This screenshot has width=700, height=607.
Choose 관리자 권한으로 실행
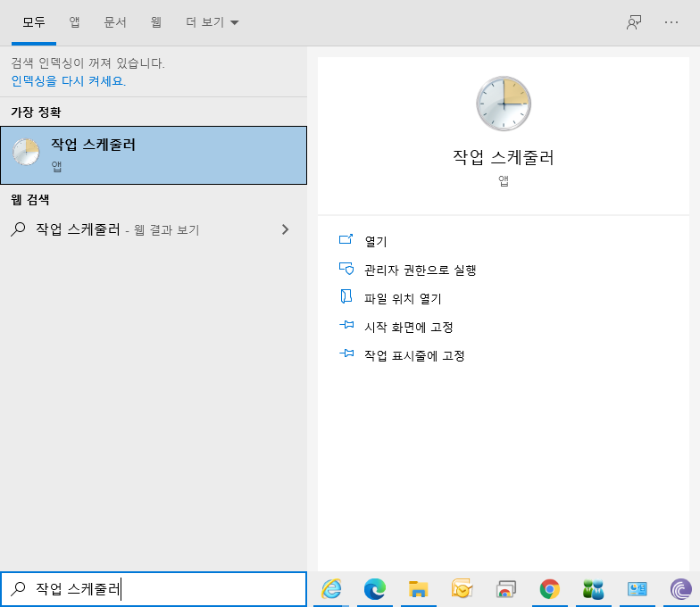[420, 270]
